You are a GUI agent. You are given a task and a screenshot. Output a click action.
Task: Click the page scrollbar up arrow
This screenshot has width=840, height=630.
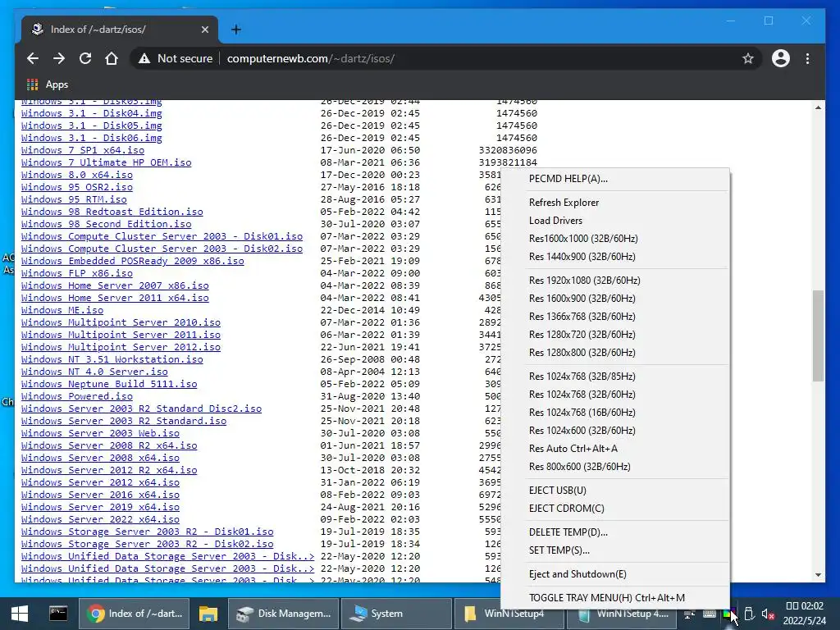coord(818,107)
